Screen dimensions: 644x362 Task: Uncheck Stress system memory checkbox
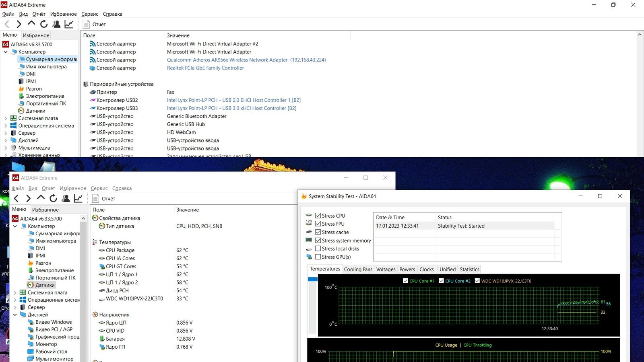coord(318,241)
